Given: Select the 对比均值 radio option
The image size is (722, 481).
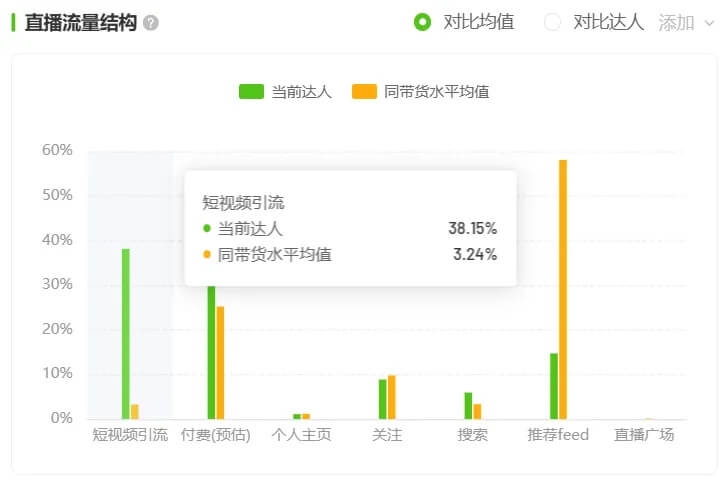Looking at the screenshot, I should (x=422, y=22).
